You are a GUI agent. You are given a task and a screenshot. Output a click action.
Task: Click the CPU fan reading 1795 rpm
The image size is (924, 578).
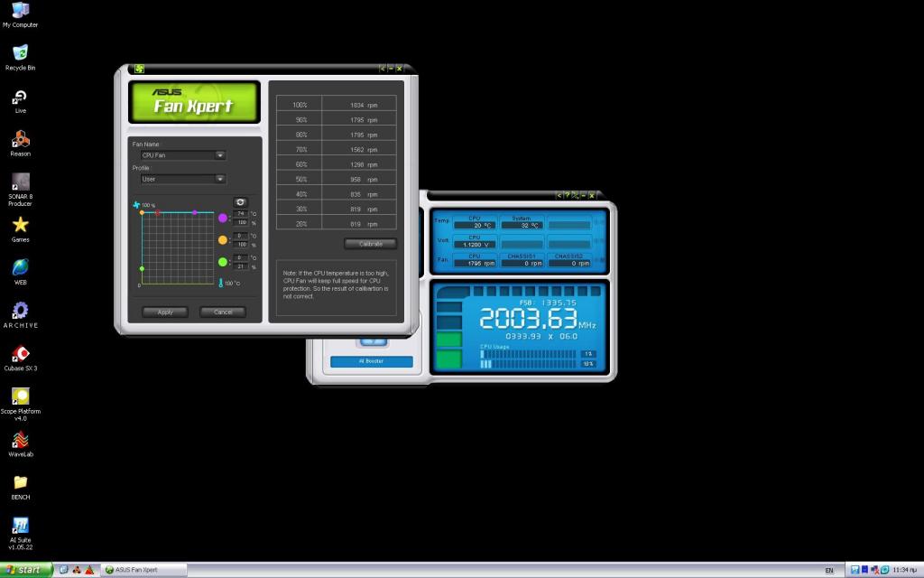tap(475, 263)
